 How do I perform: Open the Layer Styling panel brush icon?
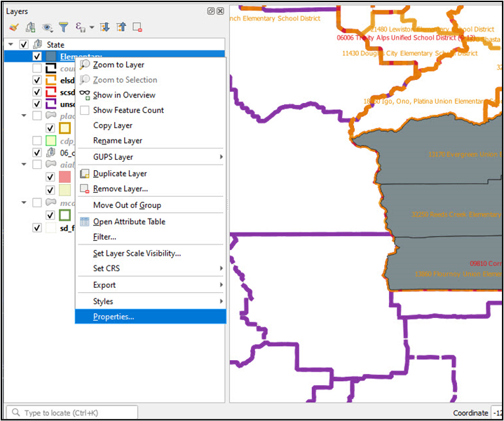(13, 27)
